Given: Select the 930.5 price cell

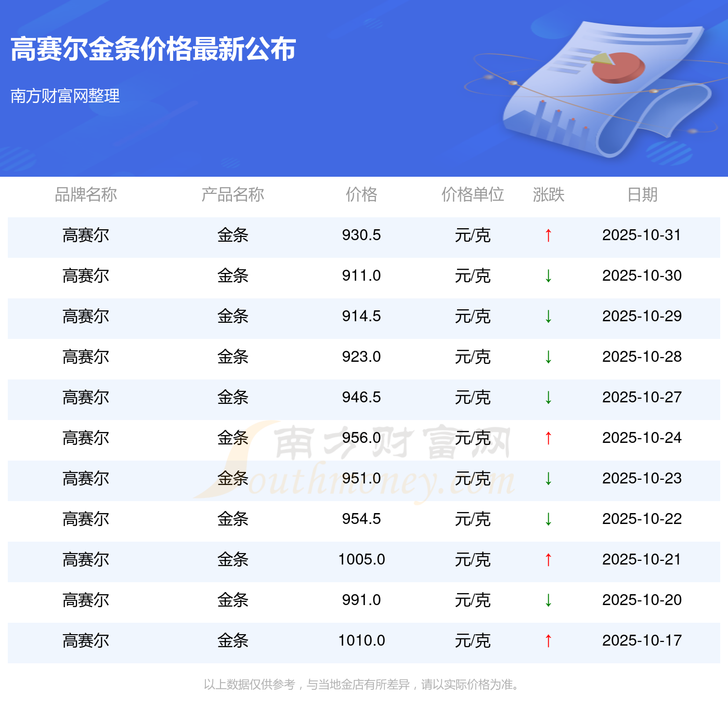Looking at the screenshot, I should (x=361, y=235).
